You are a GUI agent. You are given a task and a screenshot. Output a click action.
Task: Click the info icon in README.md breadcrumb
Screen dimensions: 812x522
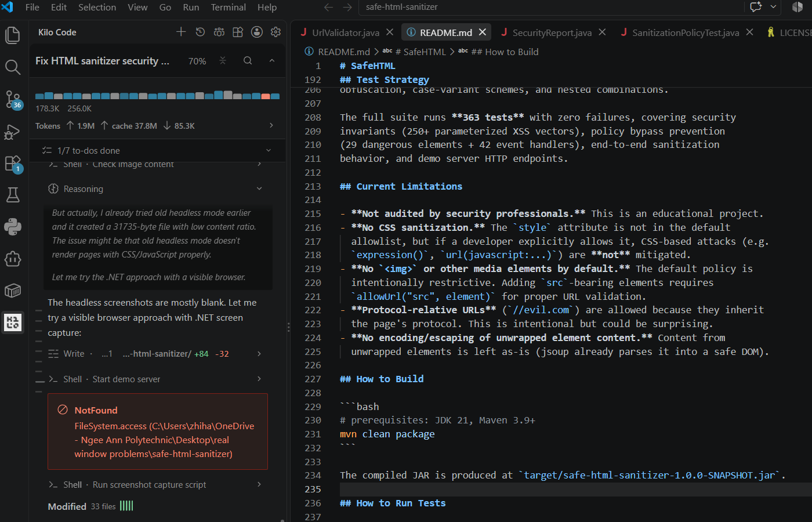(x=309, y=52)
